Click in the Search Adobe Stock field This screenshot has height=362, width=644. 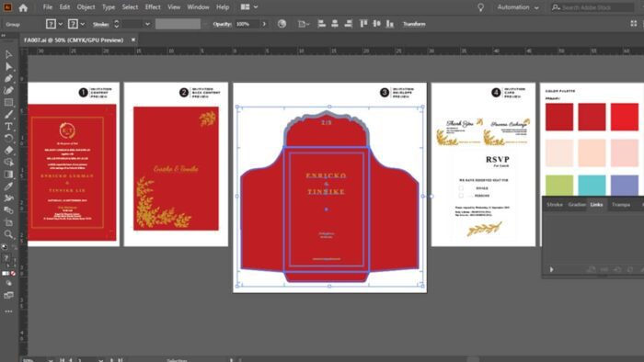[592, 7]
